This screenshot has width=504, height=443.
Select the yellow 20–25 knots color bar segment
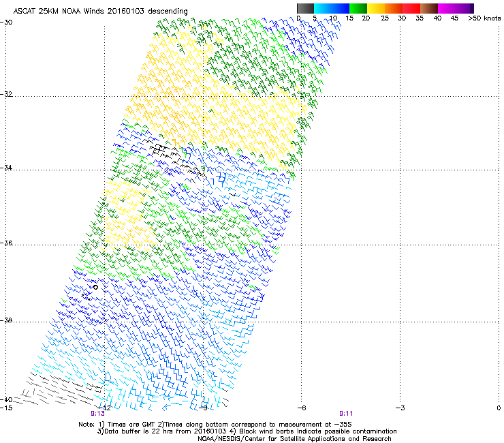pyautogui.click(x=376, y=8)
